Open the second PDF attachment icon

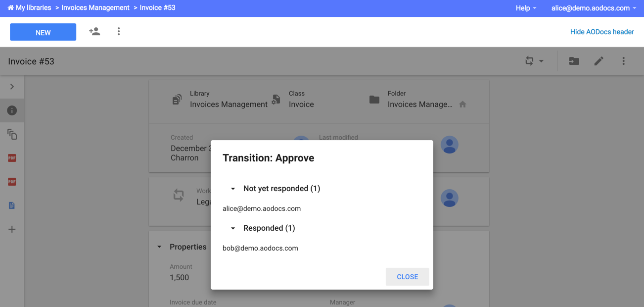point(12,182)
